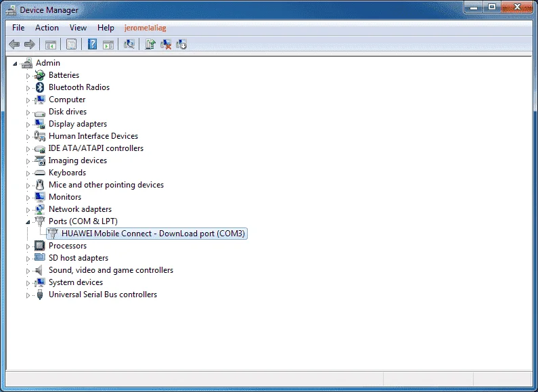Expand the Monitors node arrow
The height and width of the screenshot is (392, 538).
[28, 198]
